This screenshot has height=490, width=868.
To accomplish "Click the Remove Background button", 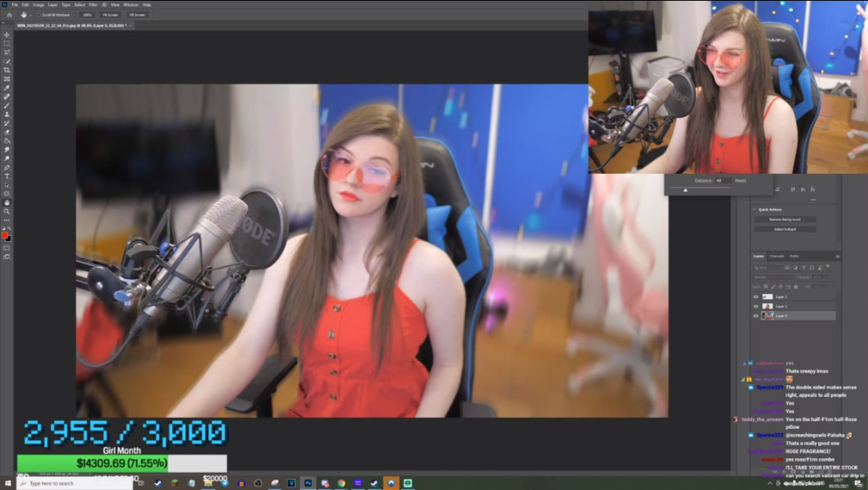I will (x=785, y=219).
